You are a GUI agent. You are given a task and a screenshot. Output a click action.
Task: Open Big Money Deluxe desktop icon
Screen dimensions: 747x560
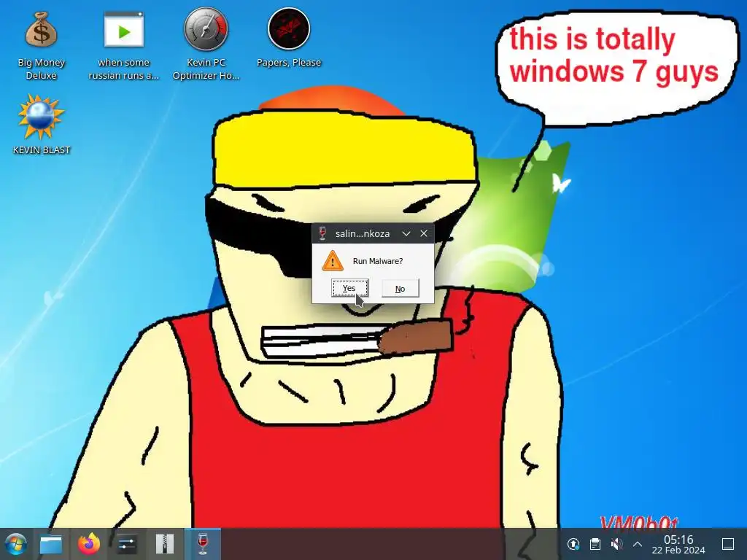click(41, 45)
